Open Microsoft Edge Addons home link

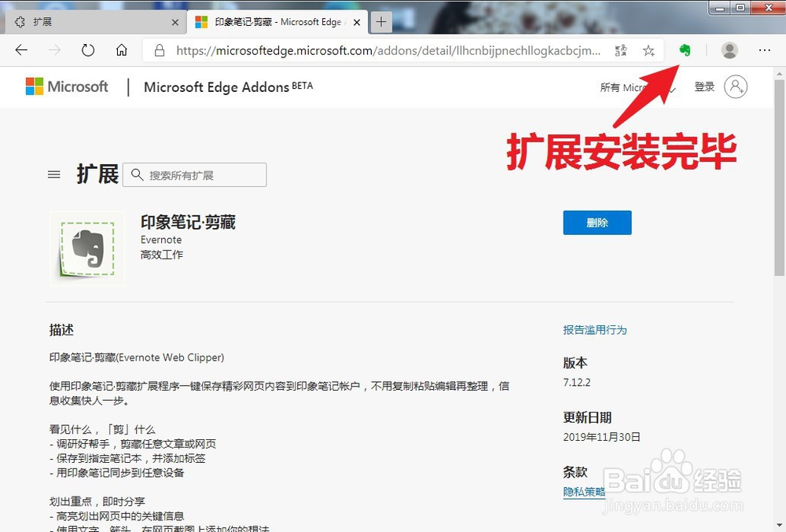pos(228,87)
